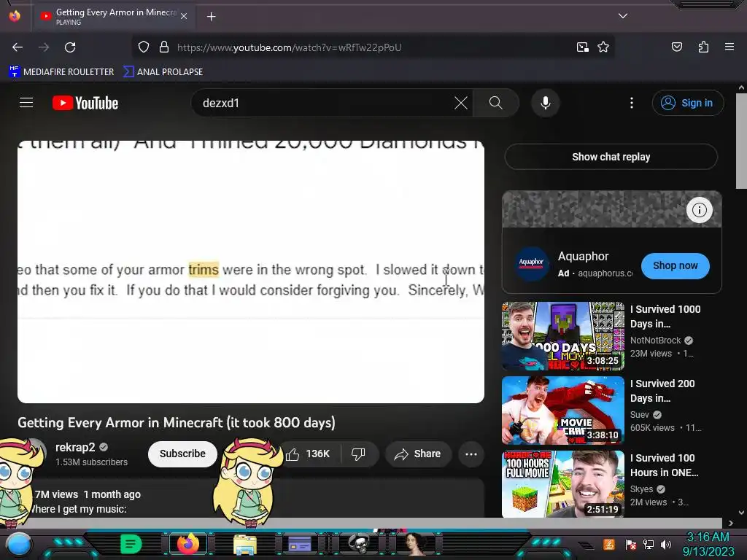Image resolution: width=747 pixels, height=560 pixels.
Task: Open the purple window app taskbar icon
Action: (300, 544)
